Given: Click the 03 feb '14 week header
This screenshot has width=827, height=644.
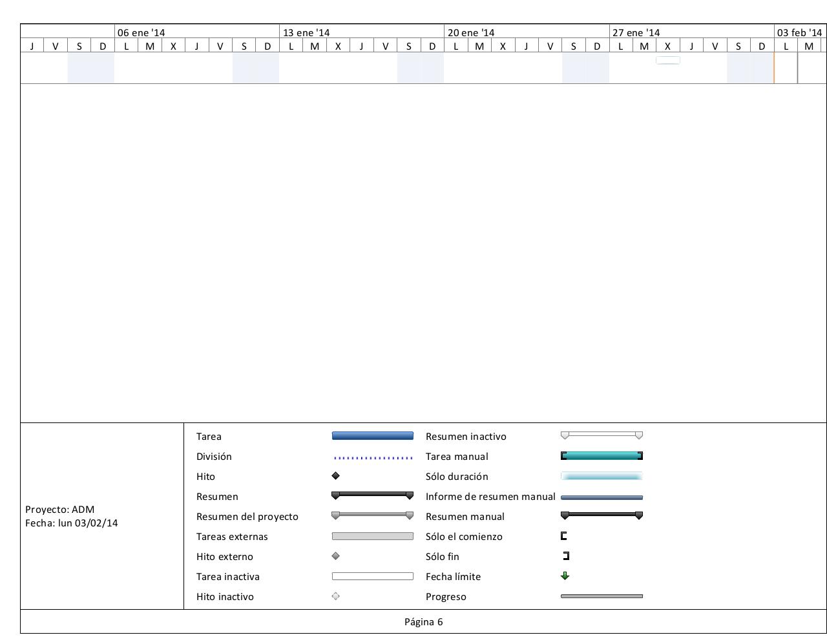Looking at the screenshot, I should point(799,32).
